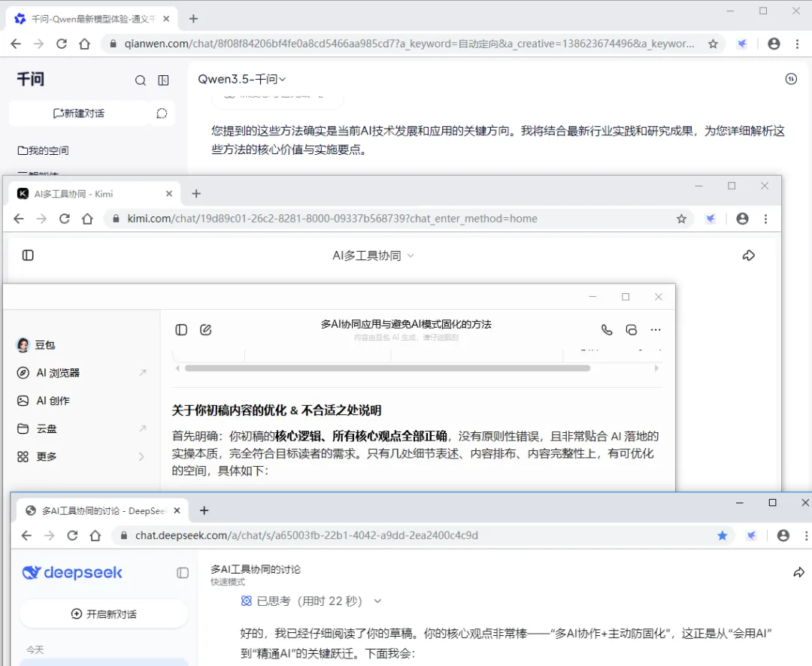Open new tab in Qianwen browser

pos(193,19)
